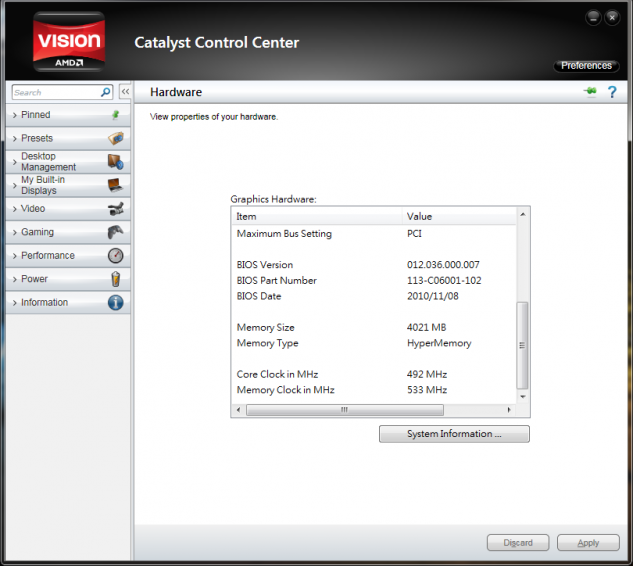
Task: Click the scroll down arrow in hardware list
Action: click(522, 397)
